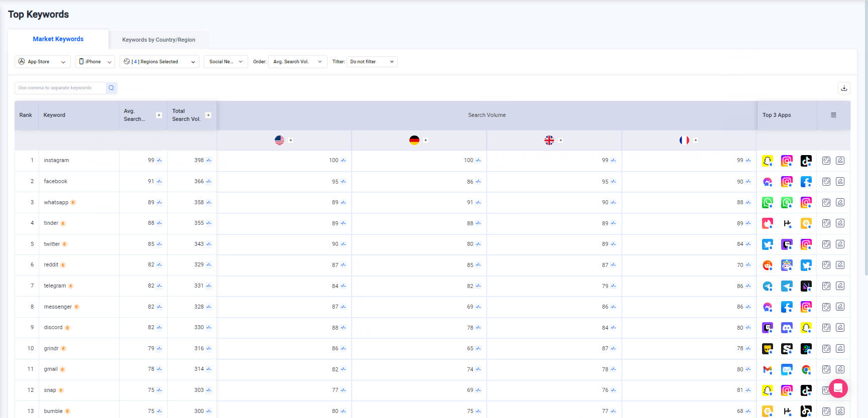Click the keyword search magnifier button
868x418 pixels.
pos(112,88)
